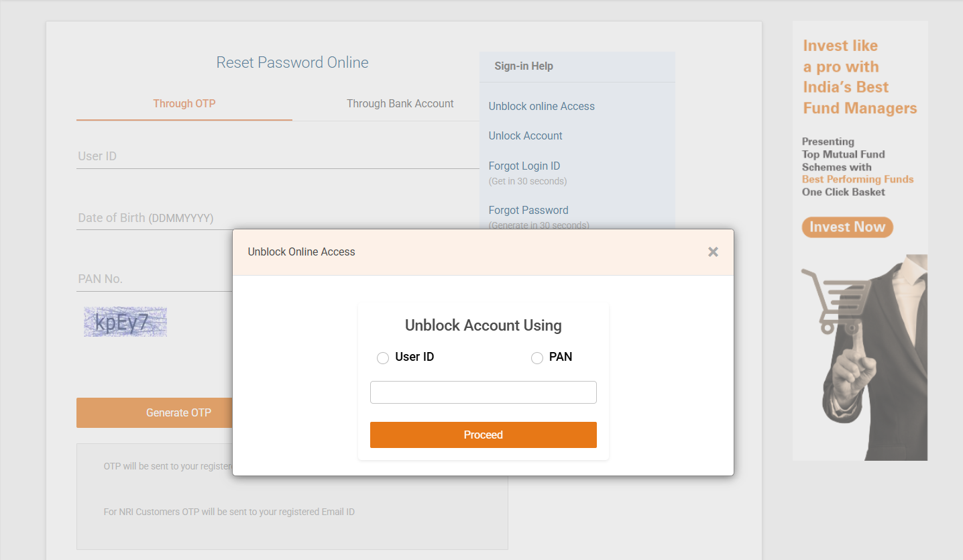The height and width of the screenshot is (560, 963).
Task: Open the Through Bank Account tab
Action: coord(400,104)
